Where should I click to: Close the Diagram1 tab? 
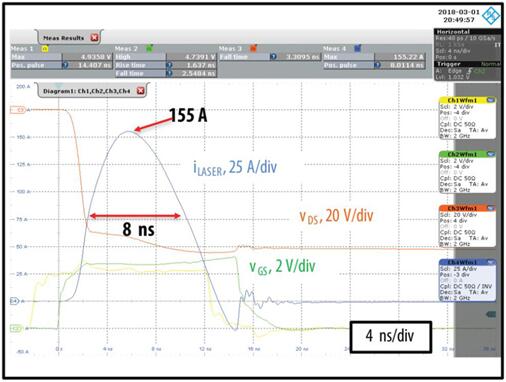[141, 91]
